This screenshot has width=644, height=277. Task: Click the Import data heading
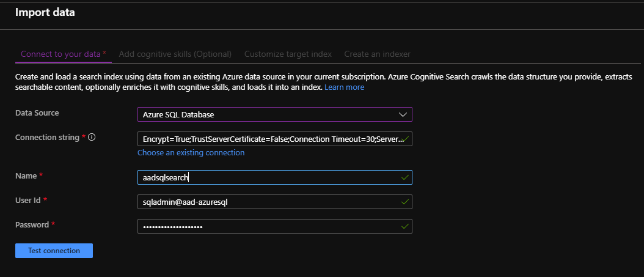tap(45, 12)
